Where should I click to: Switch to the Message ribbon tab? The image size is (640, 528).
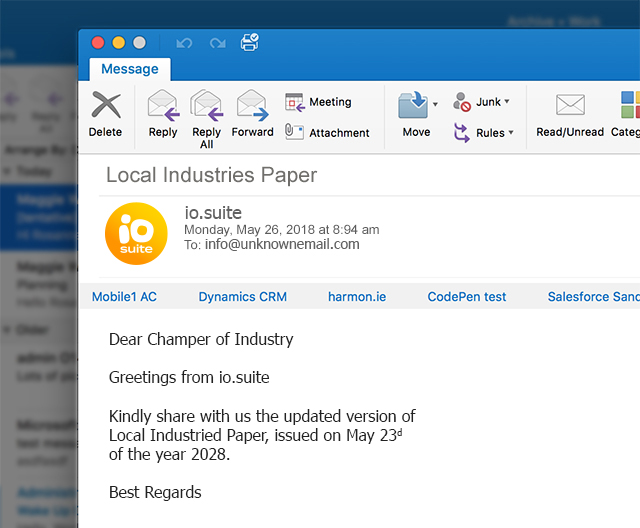pos(130,69)
